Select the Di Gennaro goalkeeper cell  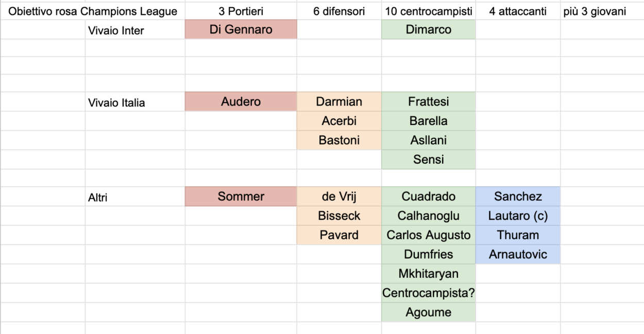[241, 29]
